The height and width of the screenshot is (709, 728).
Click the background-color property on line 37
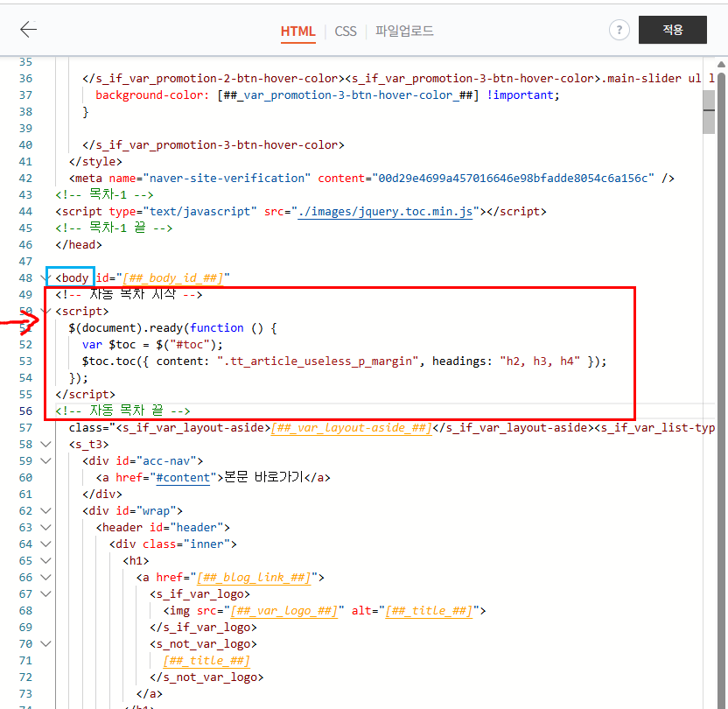tap(152, 95)
